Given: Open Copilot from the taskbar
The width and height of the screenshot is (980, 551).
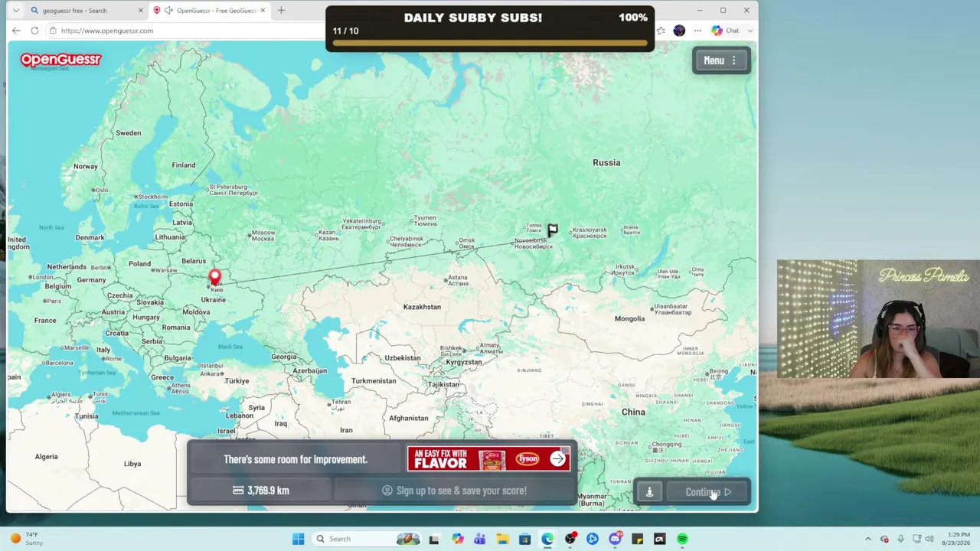Looking at the screenshot, I should tap(457, 539).
